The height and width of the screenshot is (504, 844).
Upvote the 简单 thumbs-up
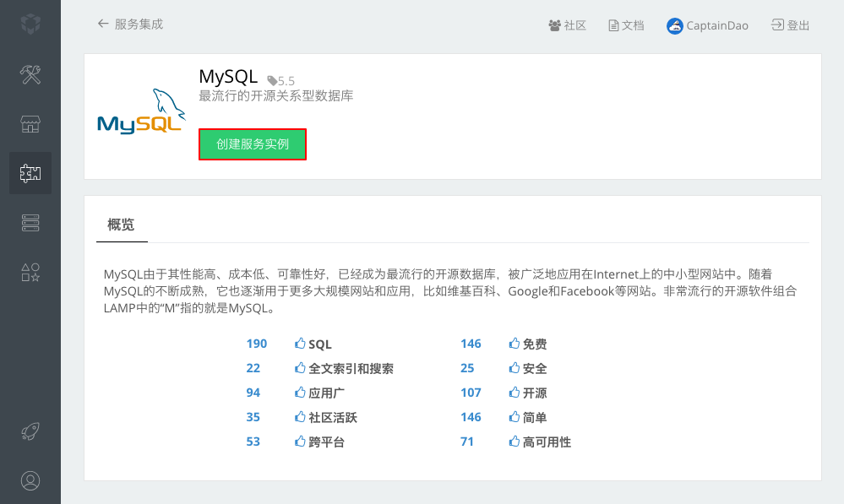point(514,417)
